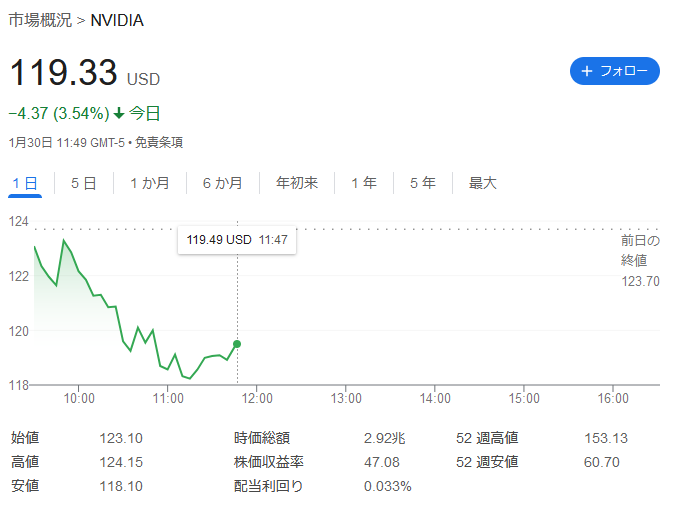
Task: Click the 52 週高値 value 153.13
Action: click(x=606, y=438)
